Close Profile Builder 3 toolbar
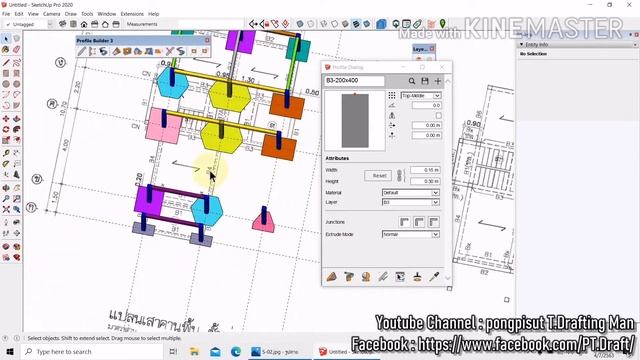This screenshot has width=640, height=360. click(207, 40)
